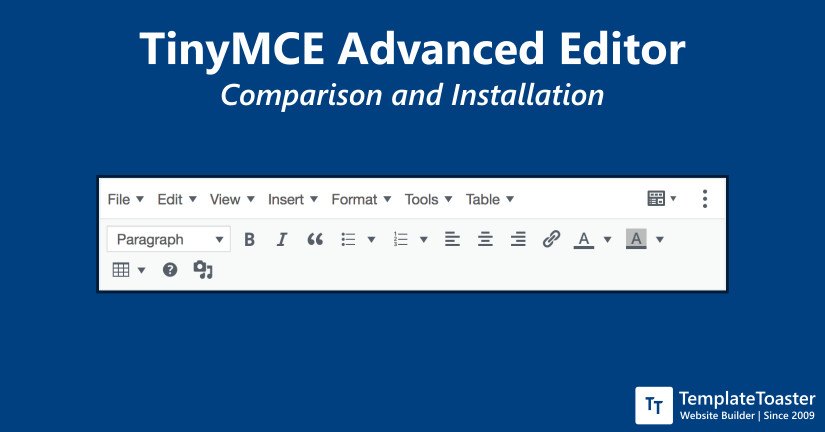Insert a blockquote
This screenshot has width=825, height=432.
[x=315, y=240]
